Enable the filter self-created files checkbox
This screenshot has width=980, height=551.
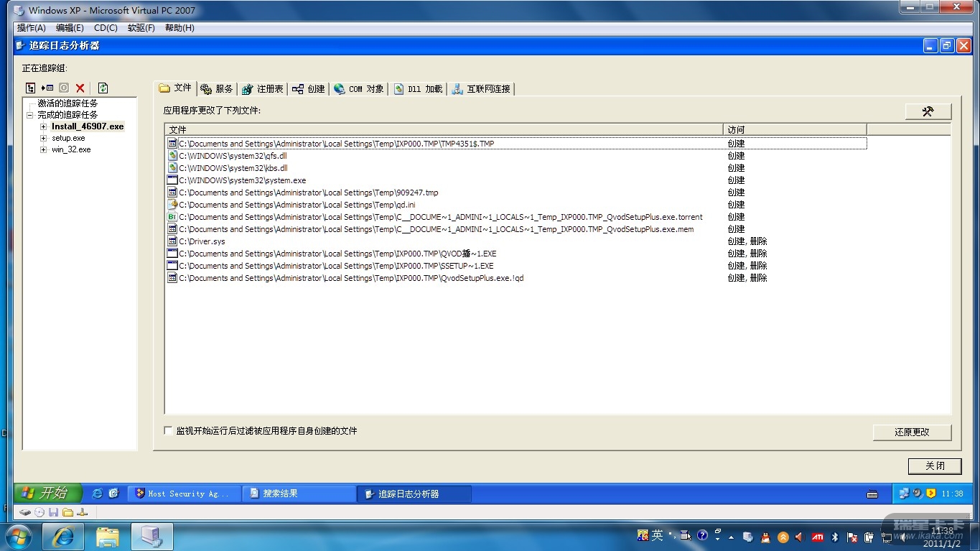tap(169, 431)
